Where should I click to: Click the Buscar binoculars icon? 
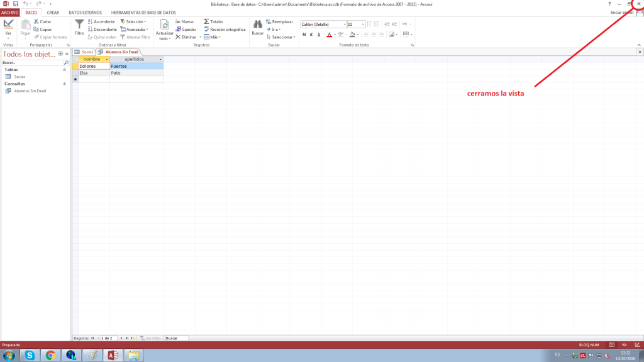257,25
